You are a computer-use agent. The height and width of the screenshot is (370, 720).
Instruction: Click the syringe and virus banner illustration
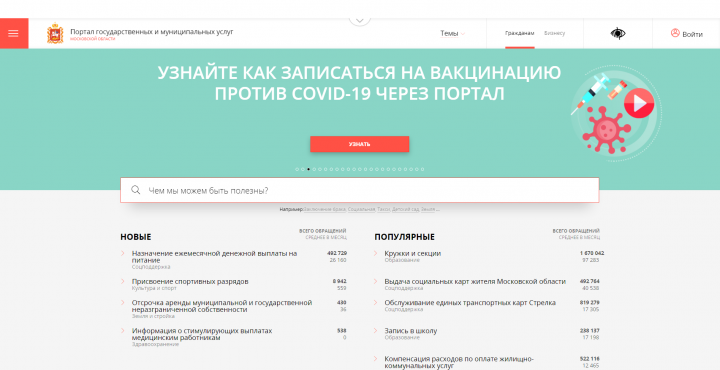(616, 113)
